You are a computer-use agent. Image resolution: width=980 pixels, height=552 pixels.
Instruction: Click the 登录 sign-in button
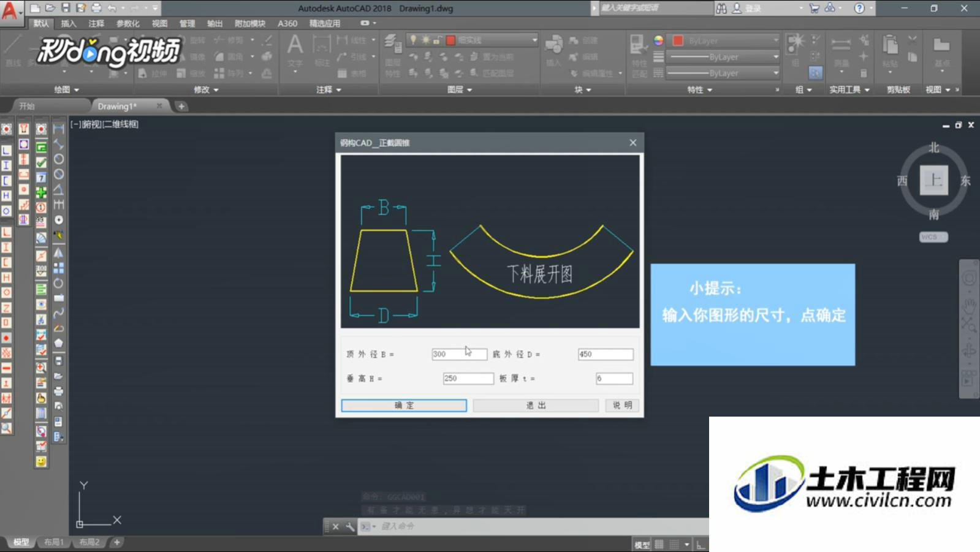pyautogui.click(x=748, y=8)
